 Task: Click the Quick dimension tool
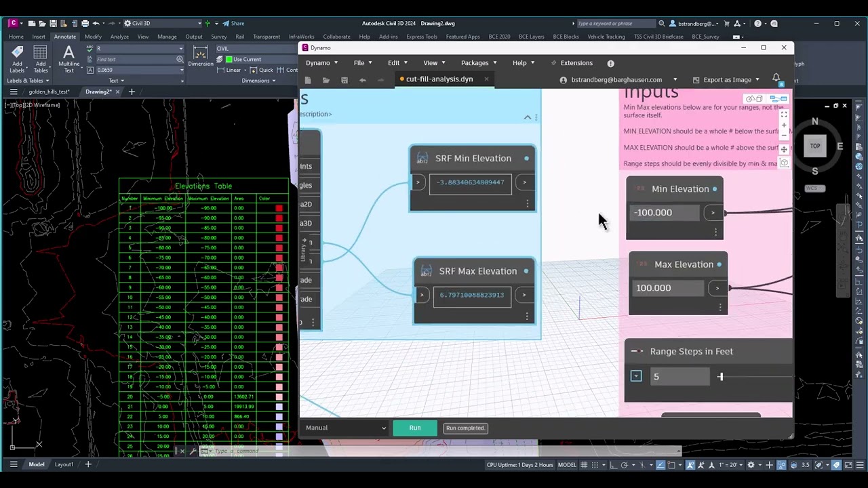point(262,70)
